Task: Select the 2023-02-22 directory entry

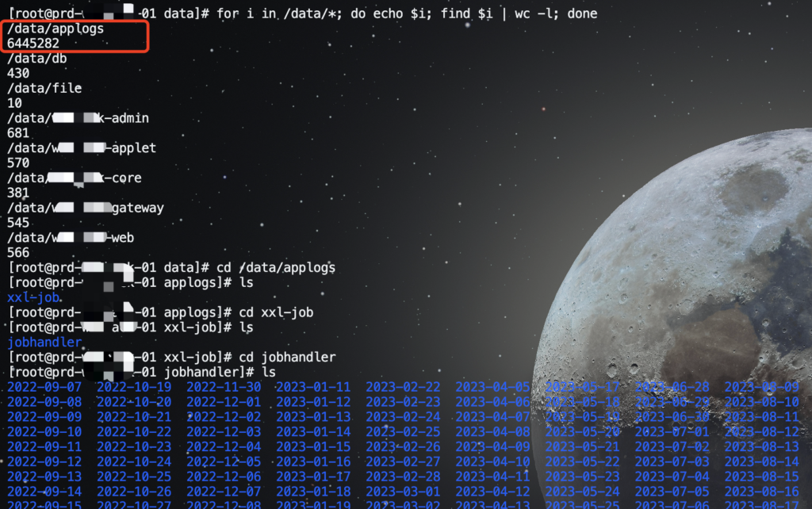Action: 403,387
